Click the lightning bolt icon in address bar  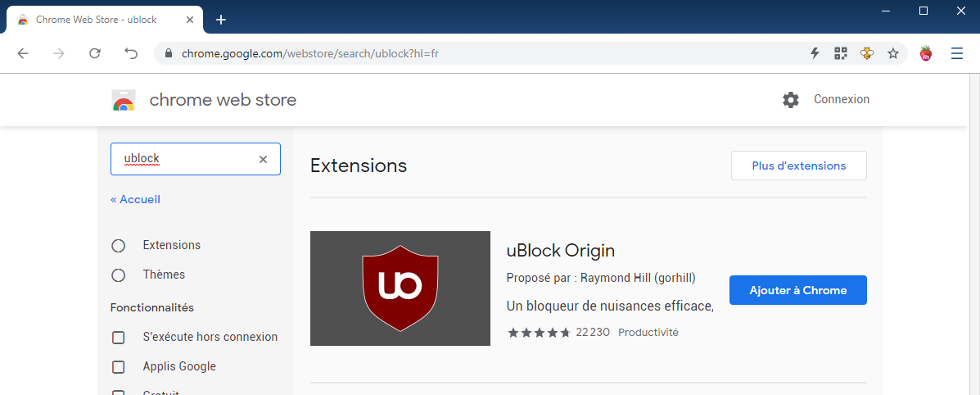[815, 53]
